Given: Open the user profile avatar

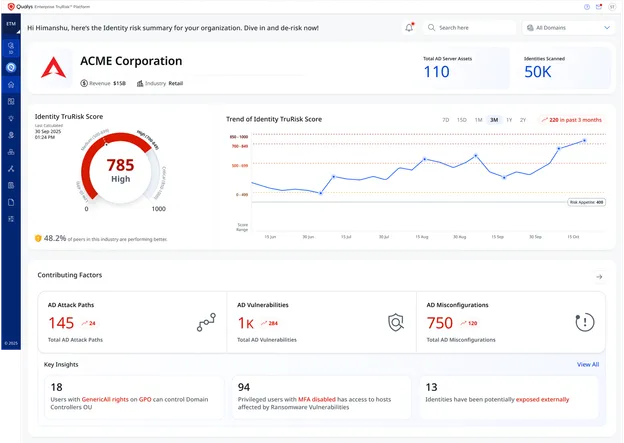Looking at the screenshot, I should coord(611,6).
